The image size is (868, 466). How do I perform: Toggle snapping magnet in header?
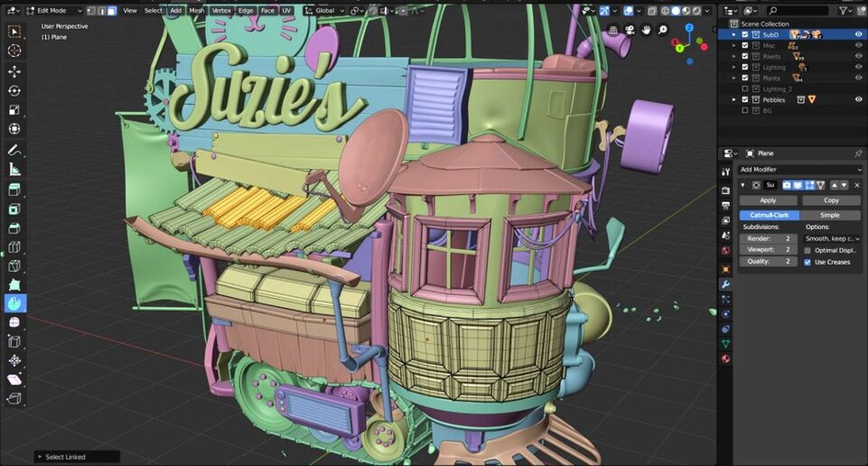pyautogui.click(x=372, y=11)
